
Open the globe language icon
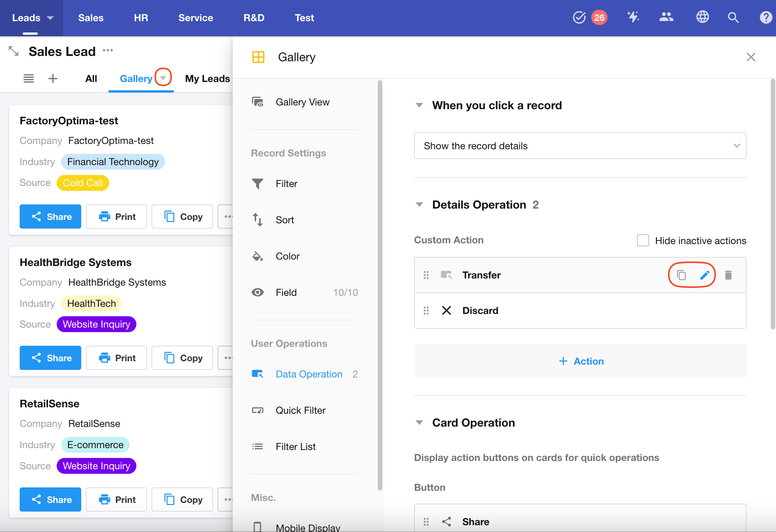702,17
